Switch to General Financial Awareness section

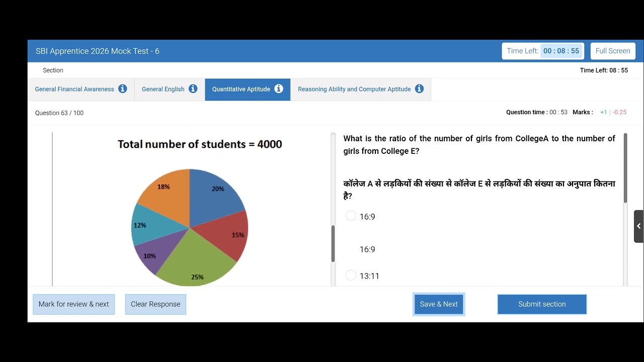[81, 89]
